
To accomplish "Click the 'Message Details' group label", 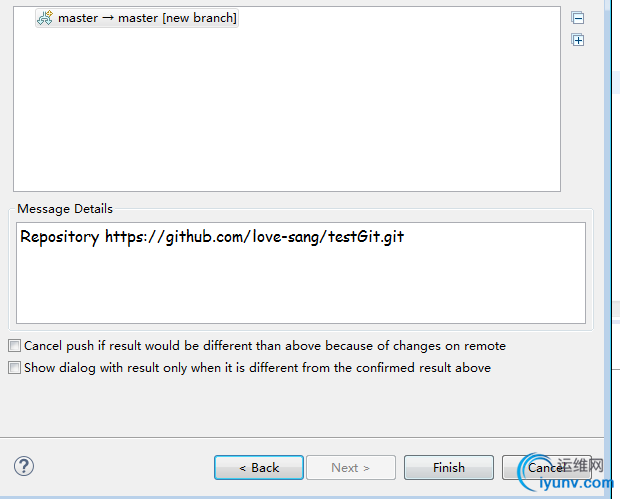I will 65,209.
